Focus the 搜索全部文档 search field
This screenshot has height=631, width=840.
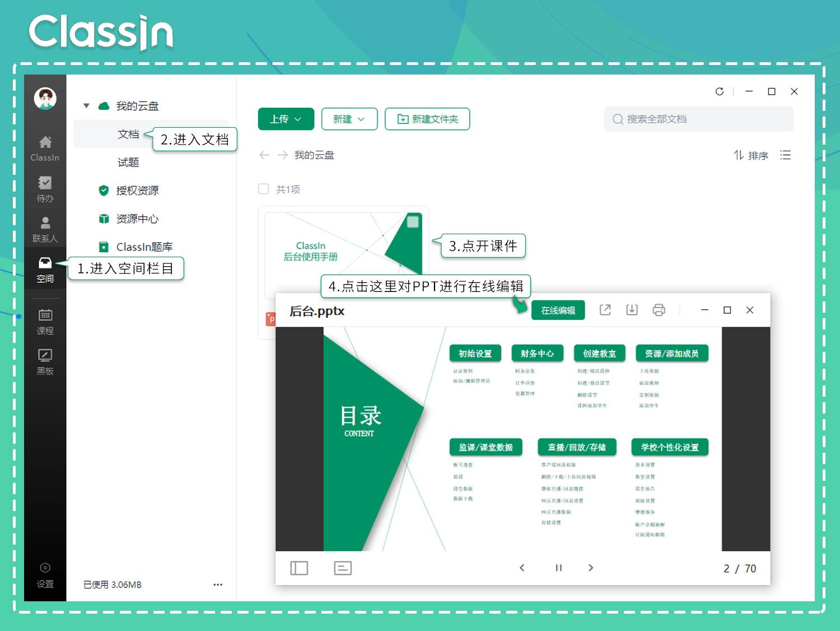click(x=698, y=119)
